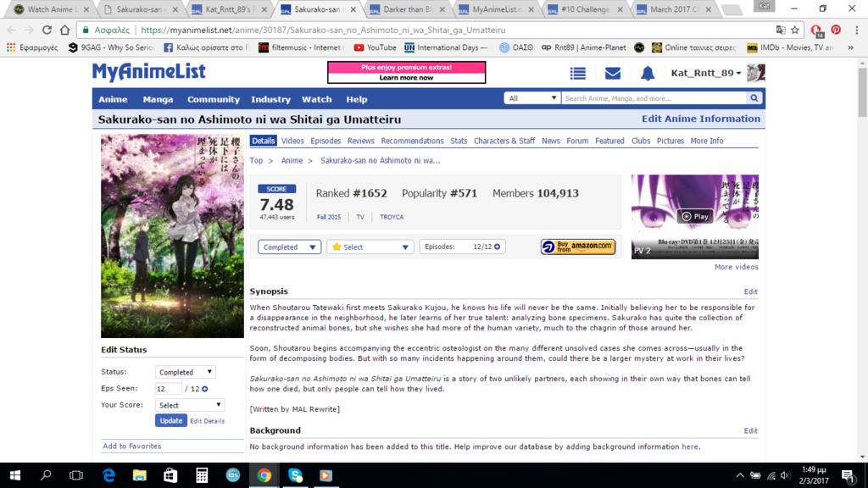Open Chrome's three-dot menu
This screenshot has width=868, height=488.
[856, 30]
